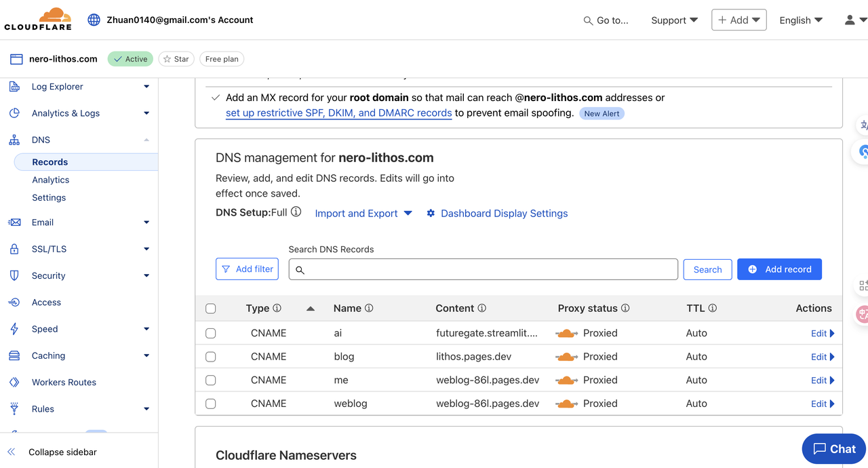This screenshot has height=468, width=868.
Task: Click the Free plan badge
Action: click(x=222, y=59)
